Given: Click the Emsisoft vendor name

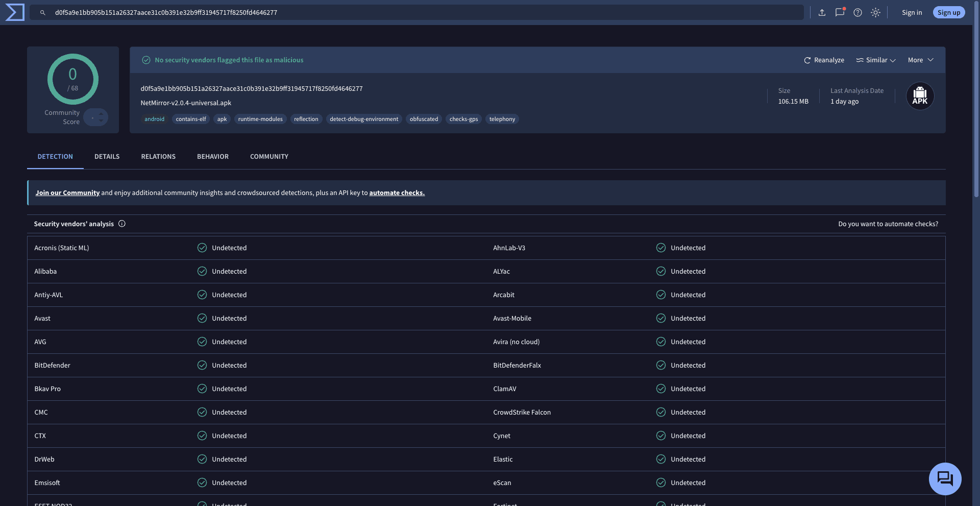Looking at the screenshot, I should coord(47,483).
